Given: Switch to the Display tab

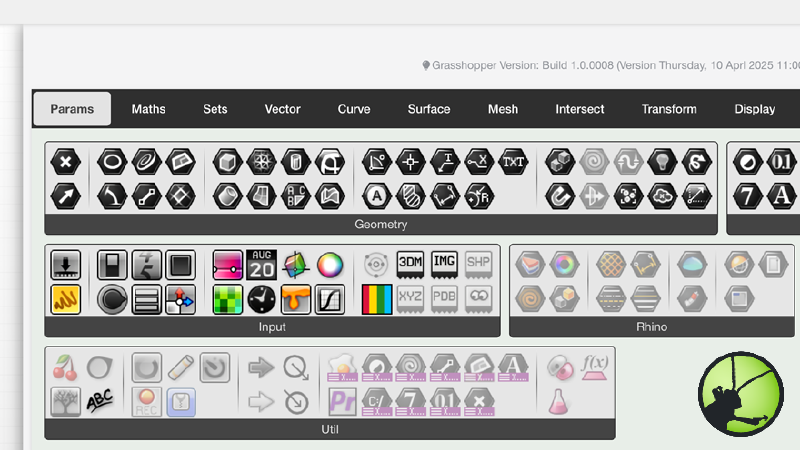Looking at the screenshot, I should click(x=755, y=109).
